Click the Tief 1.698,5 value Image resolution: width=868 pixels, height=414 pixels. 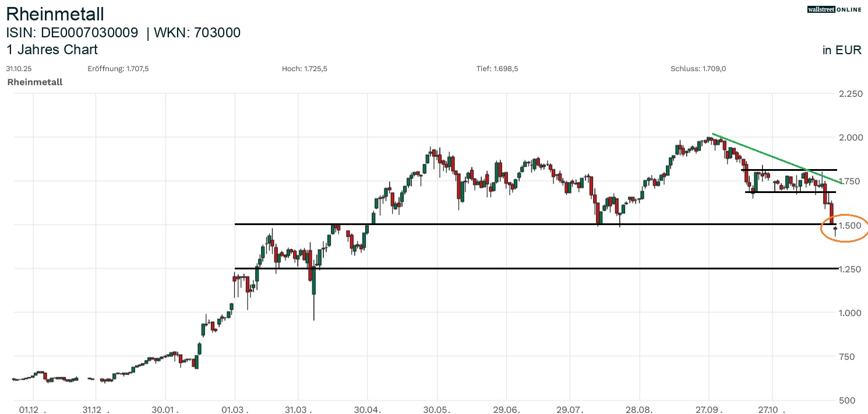coord(497,69)
